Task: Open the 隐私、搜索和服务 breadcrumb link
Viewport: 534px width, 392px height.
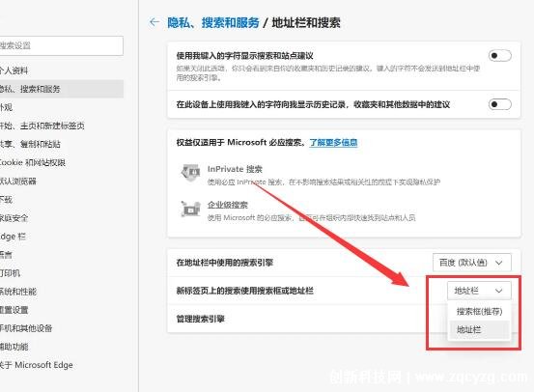Action: pyautogui.click(x=213, y=23)
